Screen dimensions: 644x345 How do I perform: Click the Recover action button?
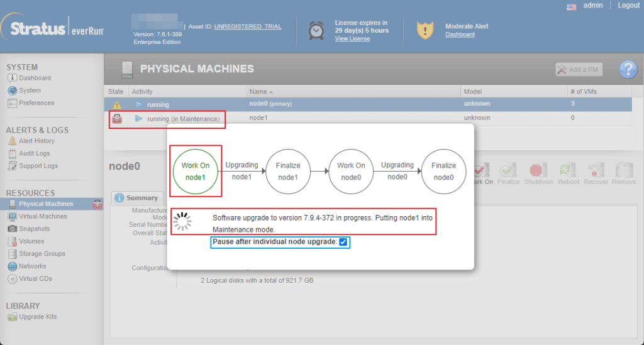click(x=596, y=174)
